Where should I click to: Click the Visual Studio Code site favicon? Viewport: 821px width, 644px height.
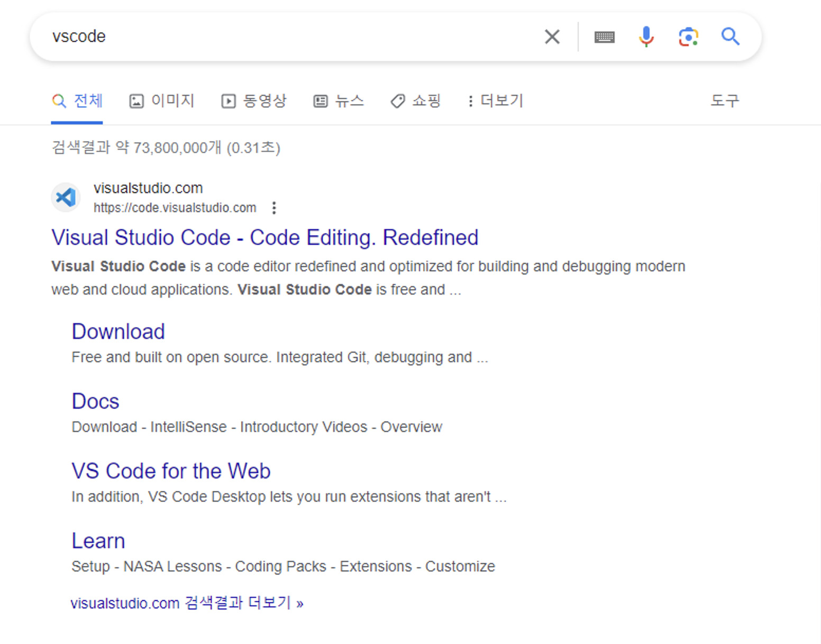(x=66, y=197)
